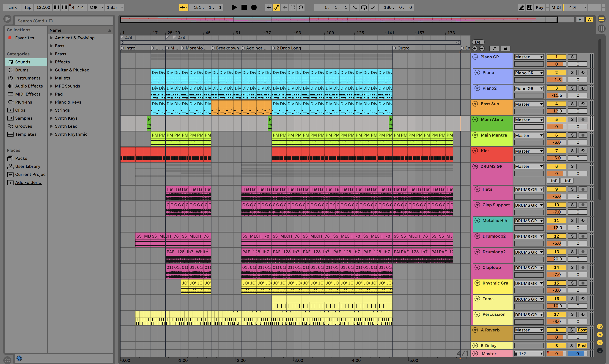609x364 pixels.
Task: Open Hats output DRUMS GR dropdown
Action: tap(529, 190)
